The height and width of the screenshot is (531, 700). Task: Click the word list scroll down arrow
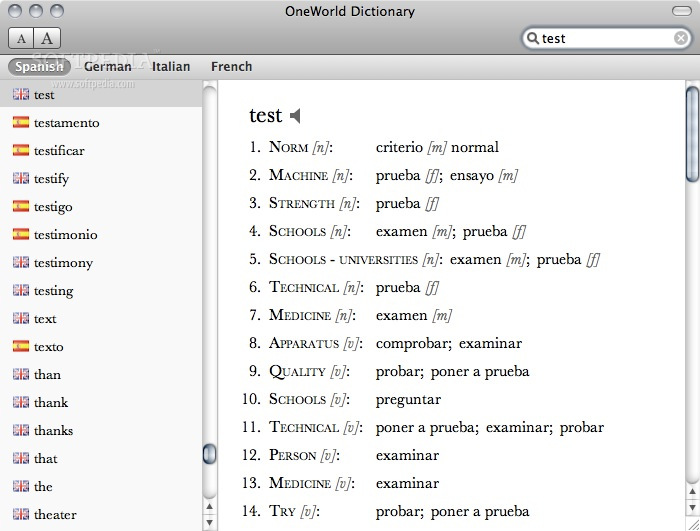[209, 522]
